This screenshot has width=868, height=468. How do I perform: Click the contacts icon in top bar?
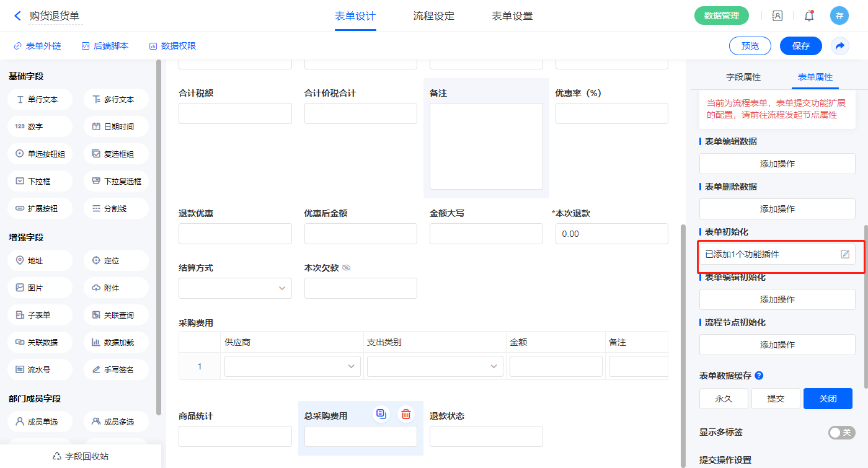click(777, 16)
